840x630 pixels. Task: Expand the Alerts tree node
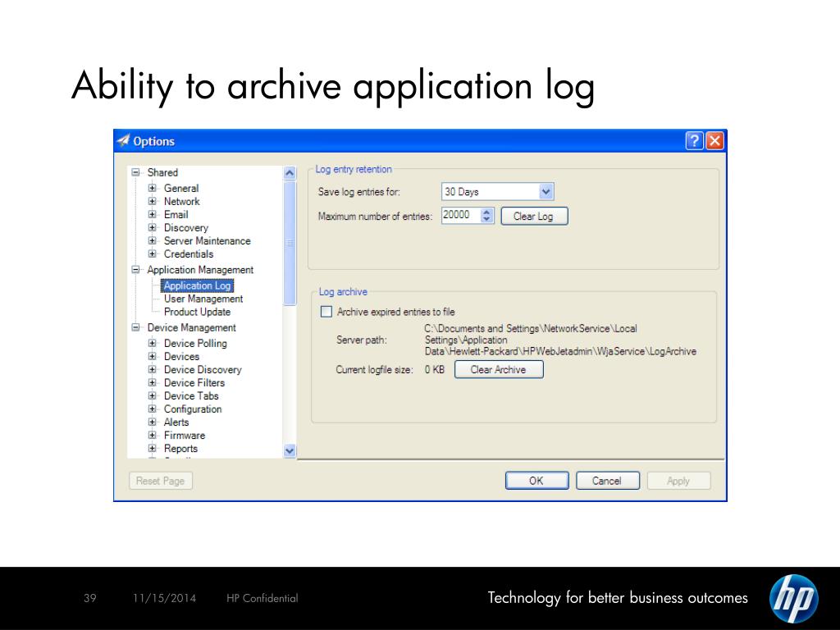click(x=152, y=422)
